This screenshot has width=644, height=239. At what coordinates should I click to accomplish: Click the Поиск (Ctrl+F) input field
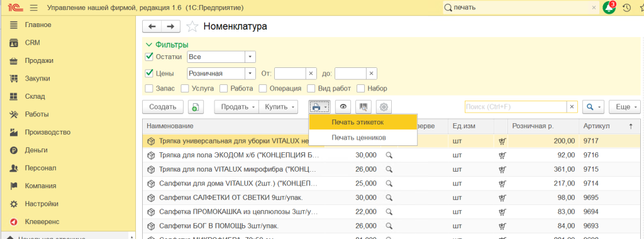pos(516,107)
